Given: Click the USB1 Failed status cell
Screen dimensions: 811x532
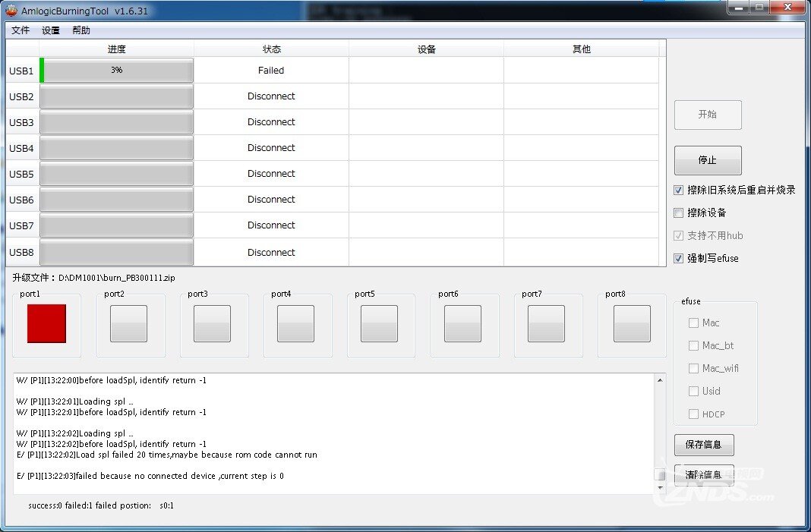Looking at the screenshot, I should pos(271,71).
